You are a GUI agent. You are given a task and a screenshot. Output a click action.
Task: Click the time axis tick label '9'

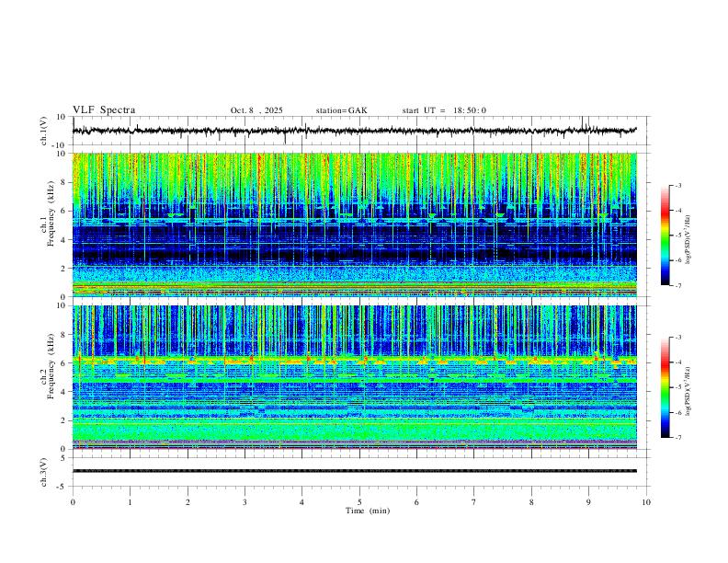pyautogui.click(x=588, y=502)
